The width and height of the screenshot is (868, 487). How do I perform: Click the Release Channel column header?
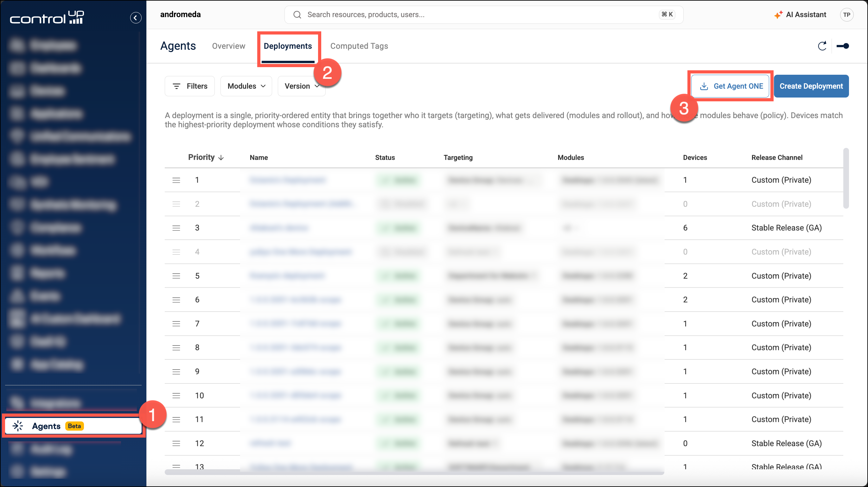(777, 157)
